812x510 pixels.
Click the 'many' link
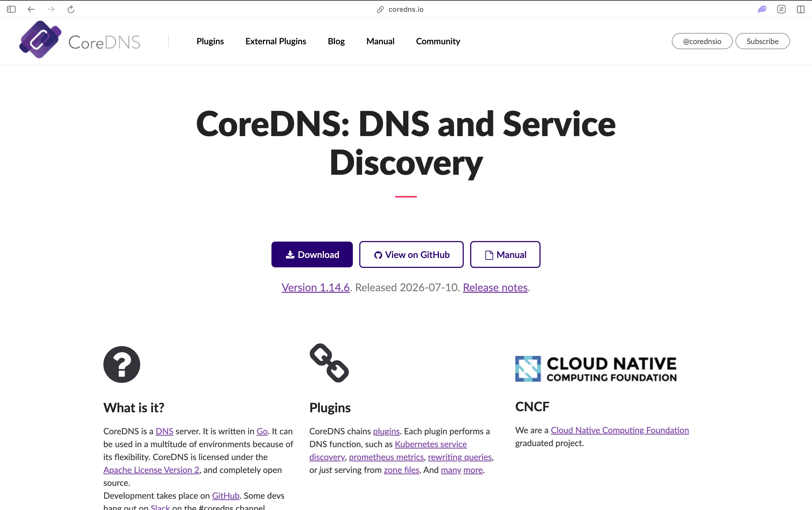pyautogui.click(x=451, y=470)
